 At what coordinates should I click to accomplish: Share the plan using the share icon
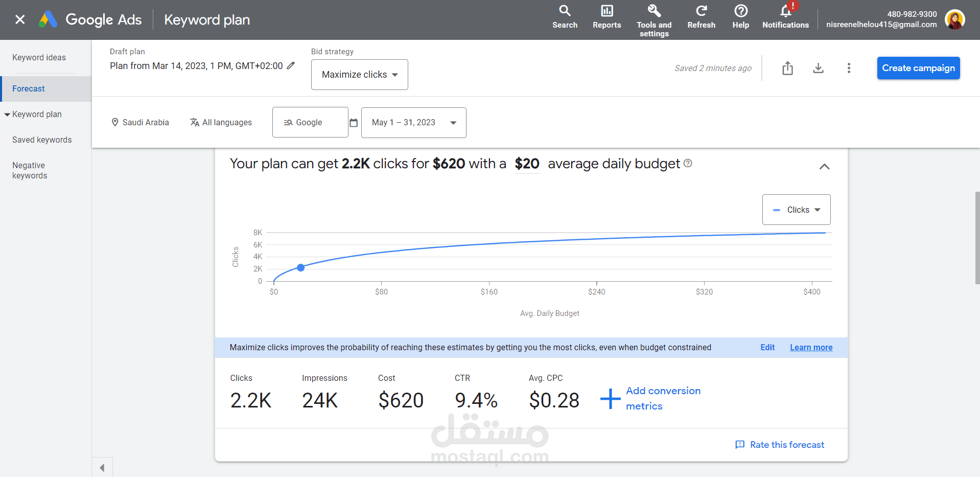tap(787, 68)
